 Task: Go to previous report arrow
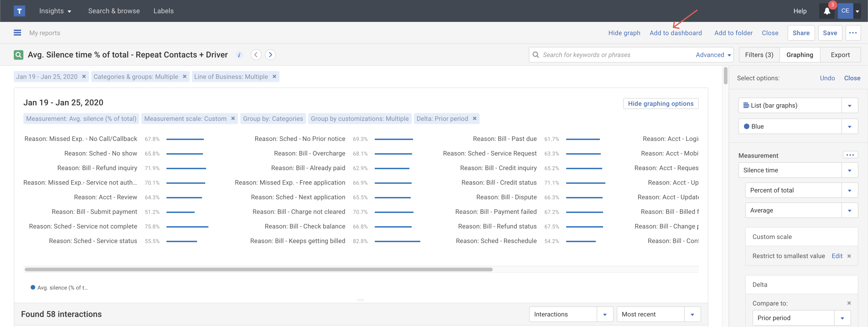click(256, 55)
